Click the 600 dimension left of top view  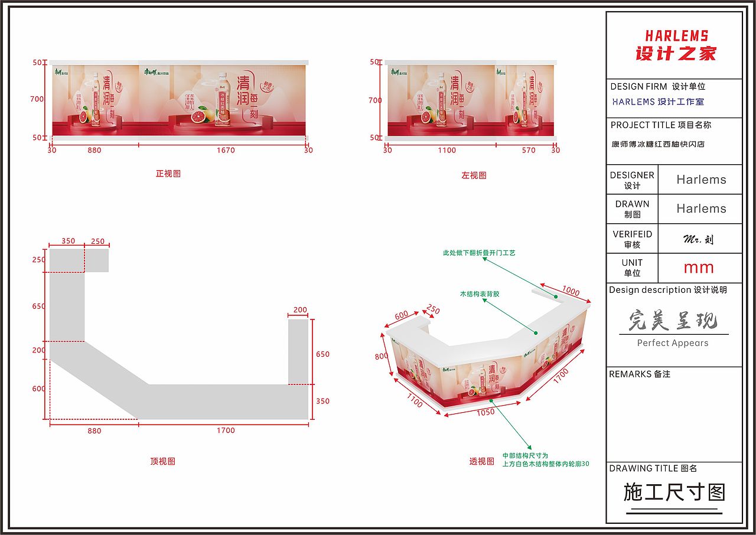(38, 389)
